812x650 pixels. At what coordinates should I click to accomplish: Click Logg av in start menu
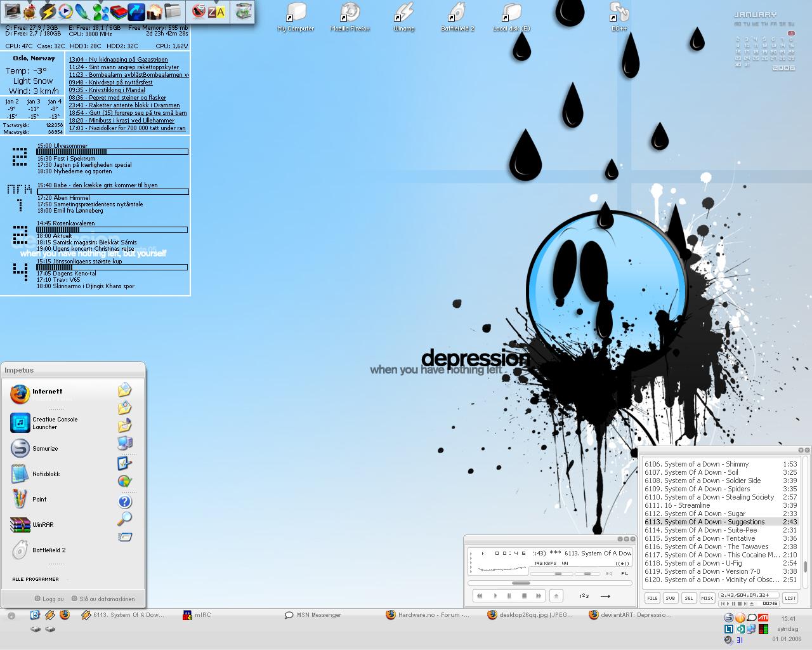pyautogui.click(x=49, y=599)
